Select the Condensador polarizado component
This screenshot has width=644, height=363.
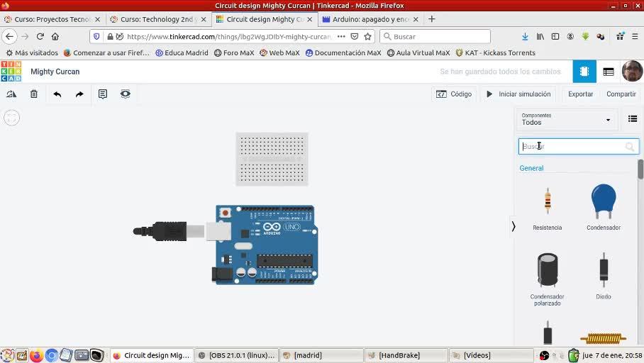(x=547, y=279)
